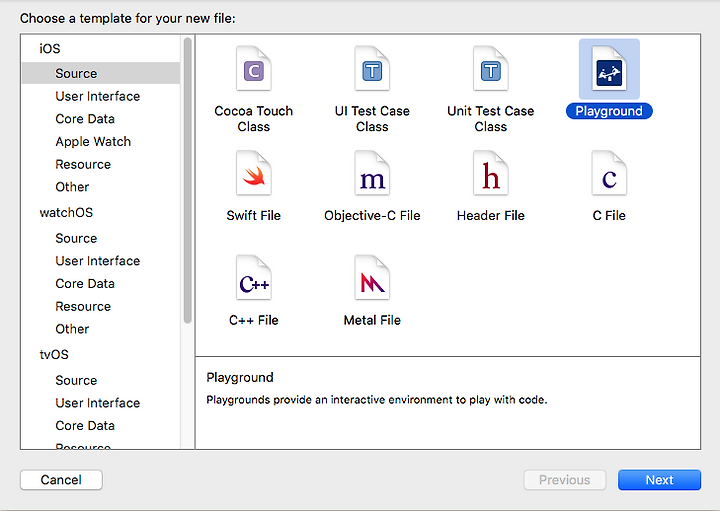Click the iOS section header
This screenshot has width=720, height=511.
point(50,49)
